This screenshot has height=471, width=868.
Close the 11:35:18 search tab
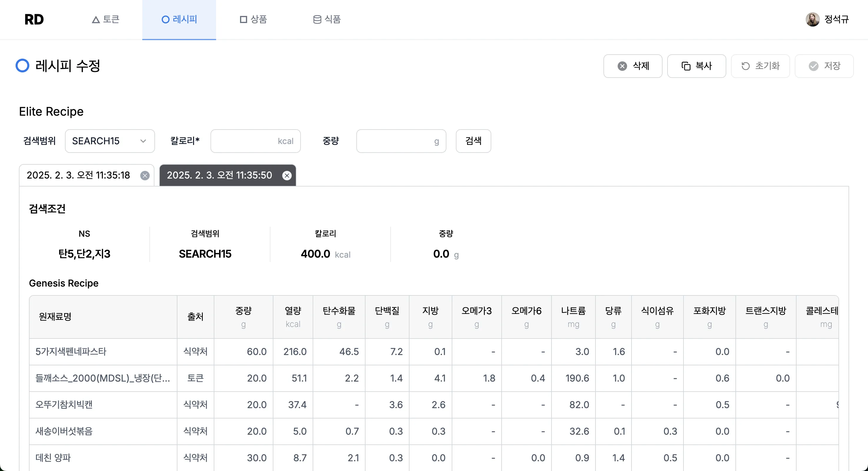tap(145, 176)
